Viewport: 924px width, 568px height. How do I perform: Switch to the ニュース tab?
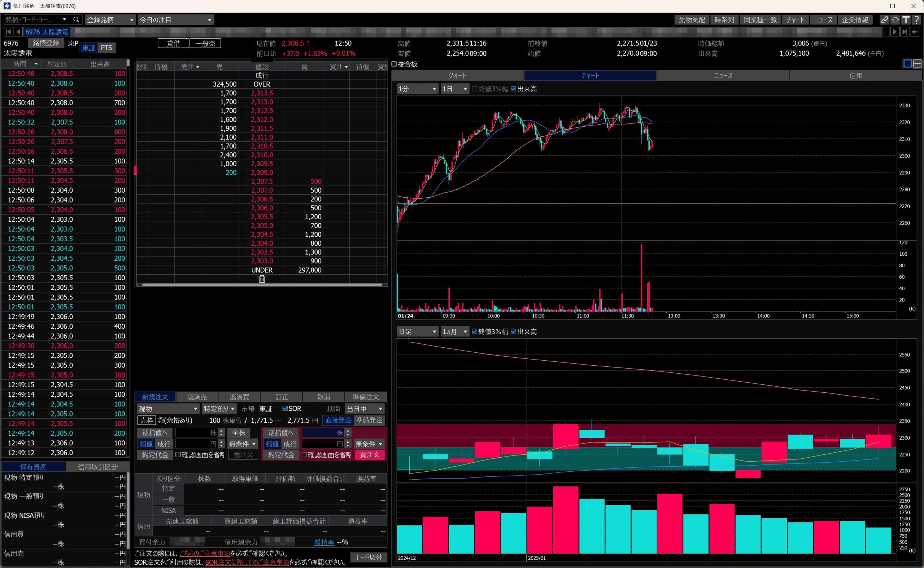click(723, 75)
